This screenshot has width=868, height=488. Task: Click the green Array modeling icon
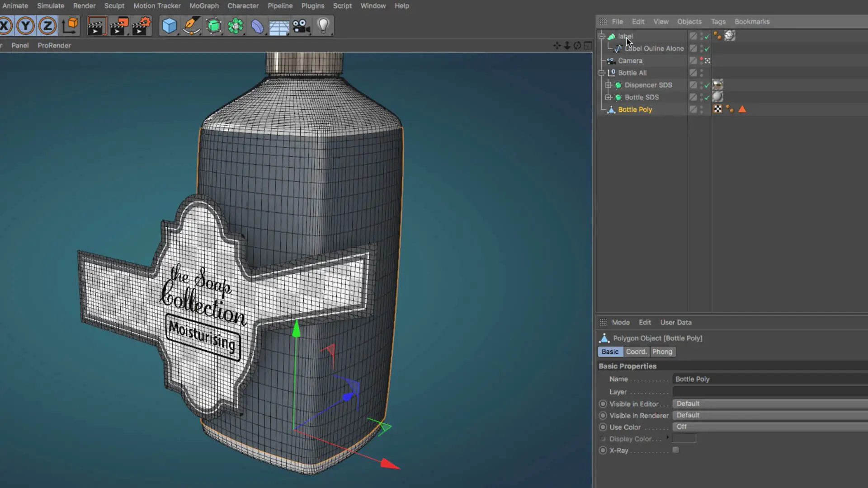tap(236, 26)
